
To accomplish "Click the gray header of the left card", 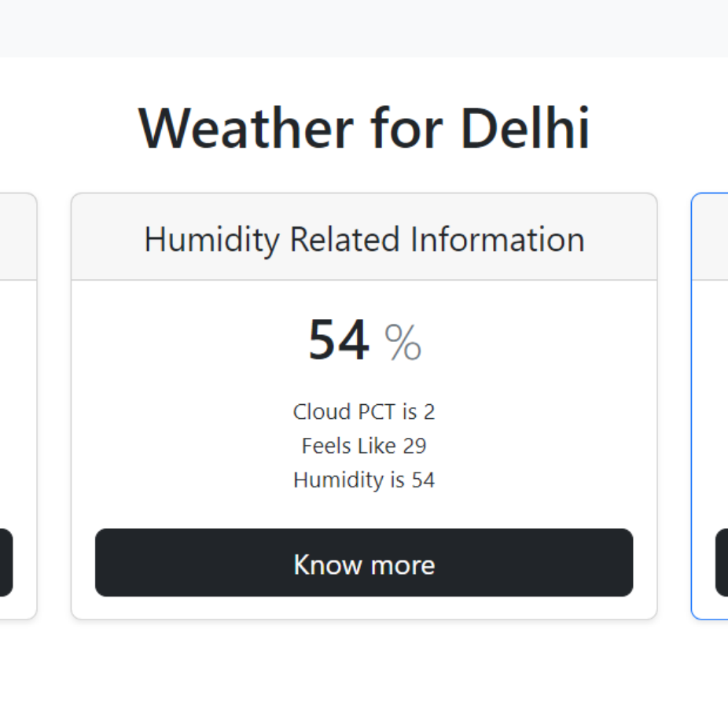I will click(x=17, y=237).
